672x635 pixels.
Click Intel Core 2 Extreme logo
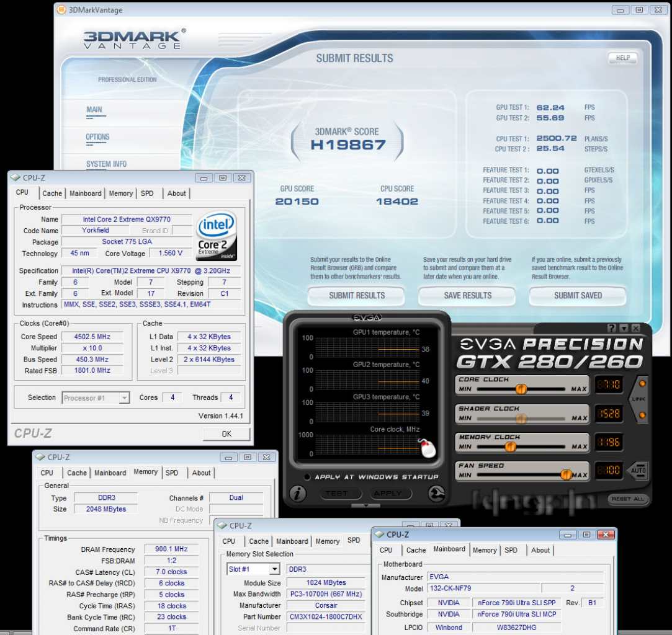tap(217, 236)
